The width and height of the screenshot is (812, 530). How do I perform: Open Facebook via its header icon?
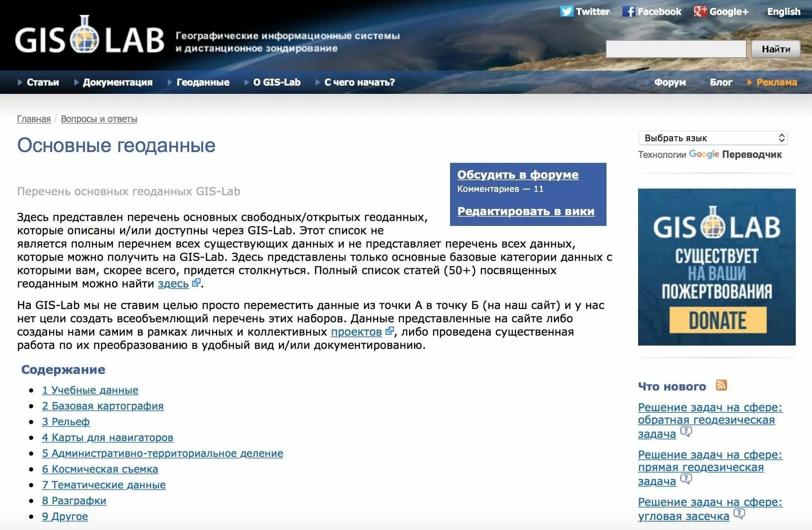coord(629,11)
